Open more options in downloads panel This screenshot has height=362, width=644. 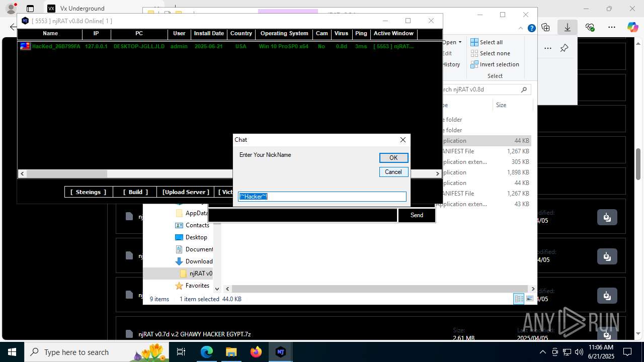[548, 48]
